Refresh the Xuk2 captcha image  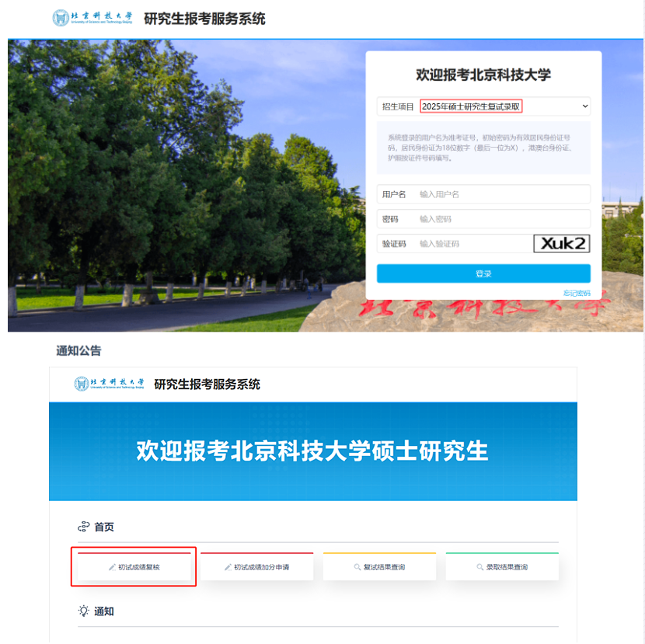coord(562,243)
